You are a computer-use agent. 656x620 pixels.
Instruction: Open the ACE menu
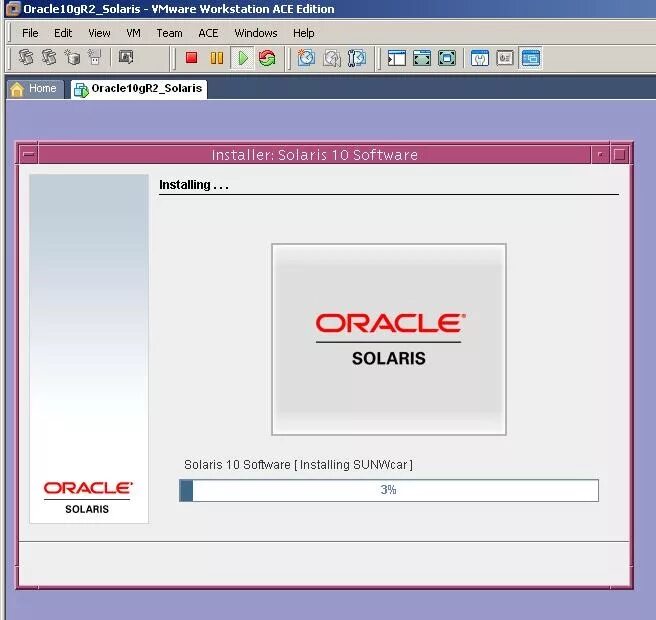click(208, 33)
